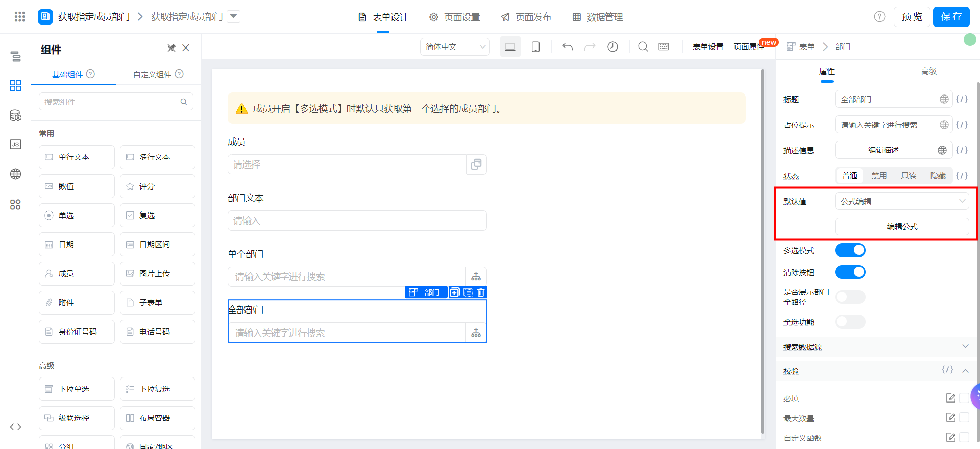
Task: Open the data source sidebar icon
Action: pyautogui.click(x=15, y=115)
